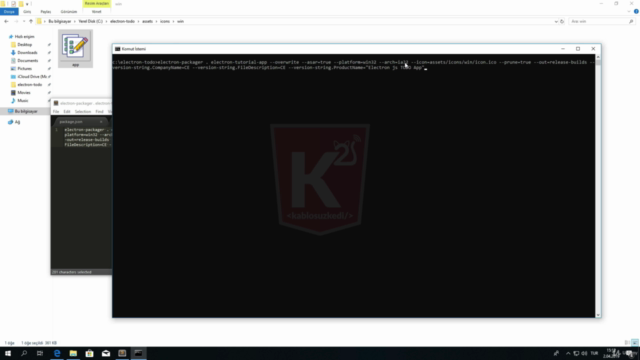
Task: Click the command prompt scrollbar up arrow
Action: 598,57
